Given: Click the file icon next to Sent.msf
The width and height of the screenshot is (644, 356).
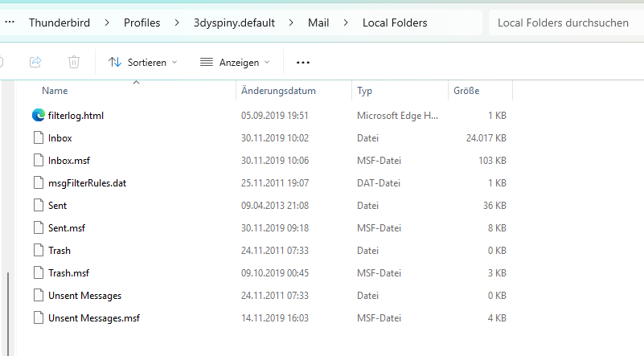Looking at the screenshot, I should pyautogui.click(x=39, y=227).
